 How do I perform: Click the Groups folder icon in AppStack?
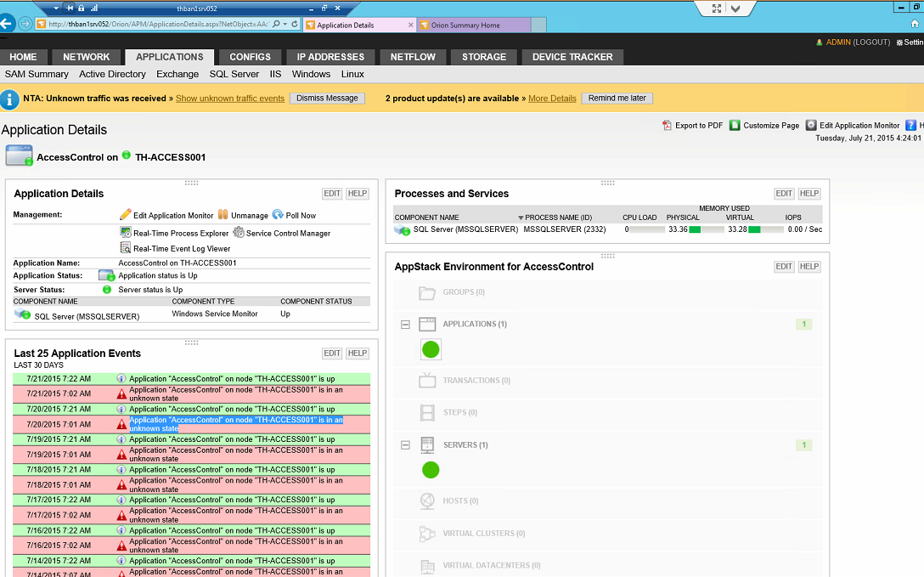click(x=427, y=292)
